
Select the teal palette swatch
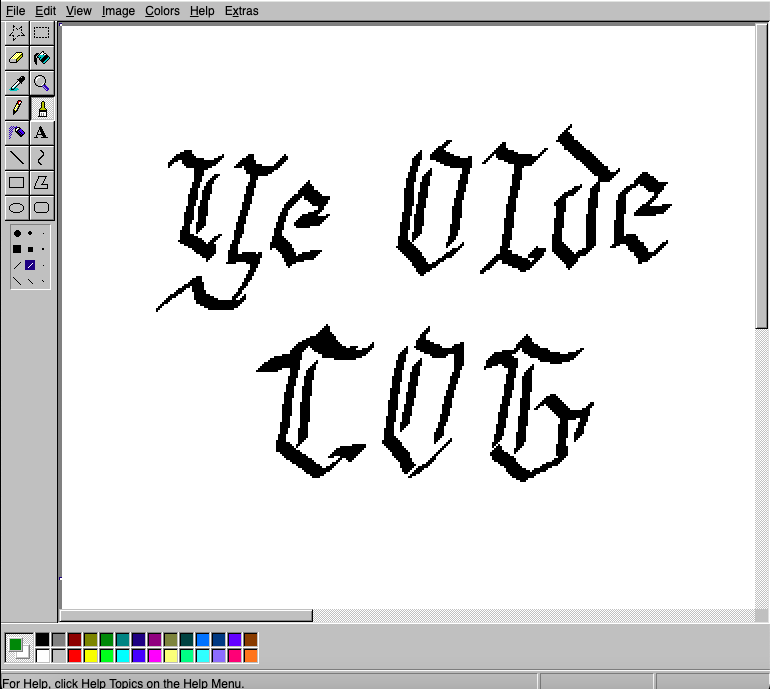[123, 639]
